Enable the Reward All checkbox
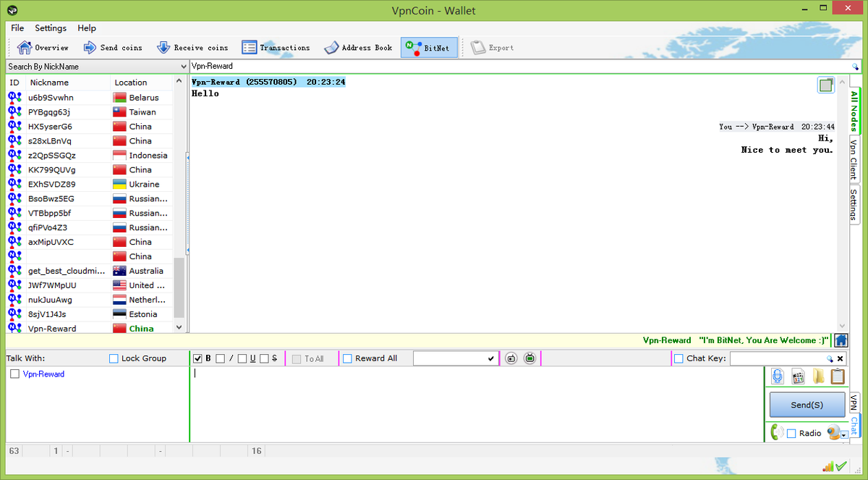 (347, 358)
